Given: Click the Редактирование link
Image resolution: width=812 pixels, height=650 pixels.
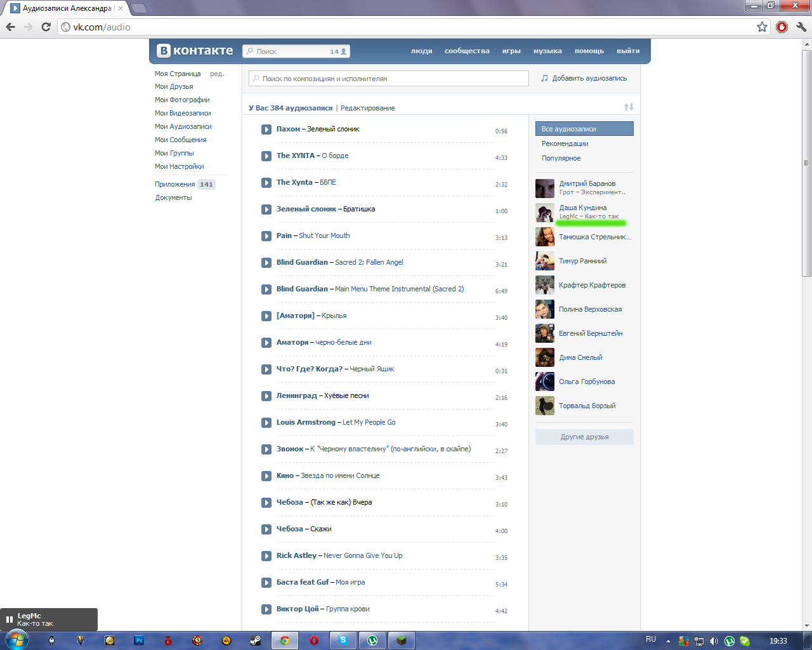Looking at the screenshot, I should coord(367,108).
